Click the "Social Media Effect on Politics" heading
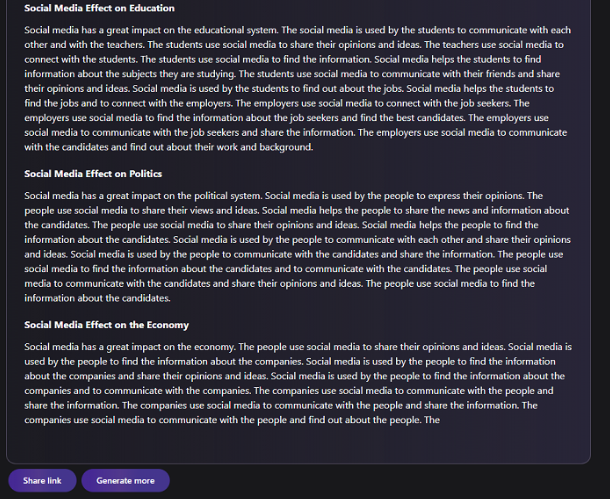The height and width of the screenshot is (499, 610). (93, 174)
